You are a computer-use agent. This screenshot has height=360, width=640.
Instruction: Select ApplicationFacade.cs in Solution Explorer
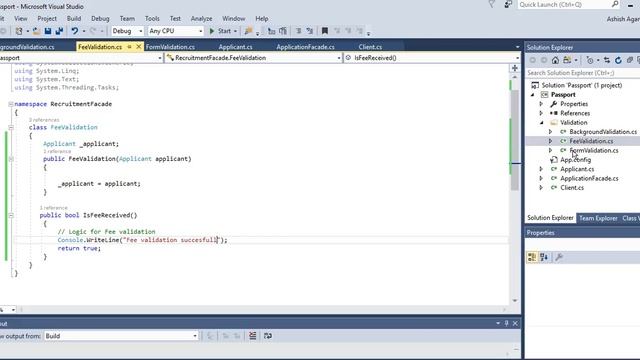(x=589, y=178)
